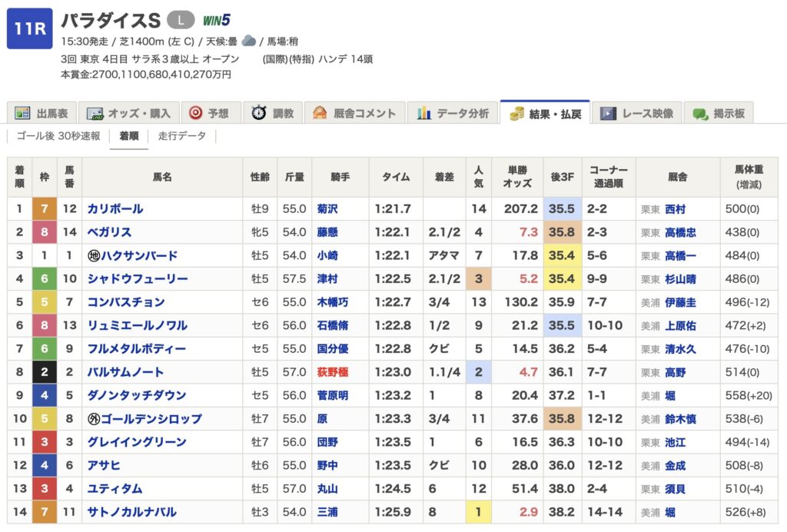Open jockey 藤懸 profile
This screenshot has width=787, height=532.
tap(327, 232)
